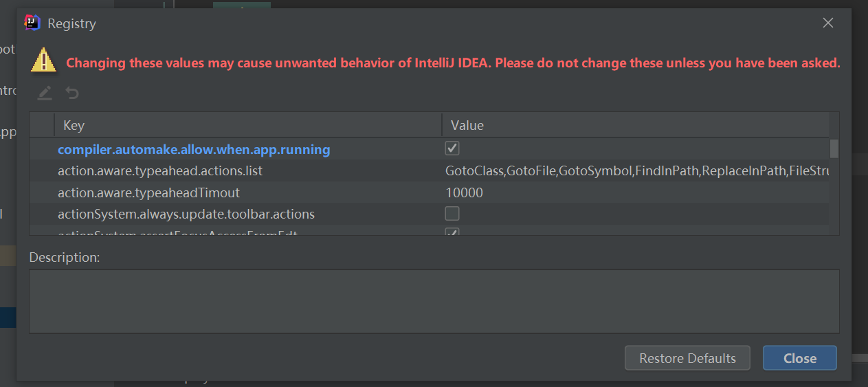868x387 pixels.
Task: Close the Registry dialog with the X
Action: (x=828, y=23)
